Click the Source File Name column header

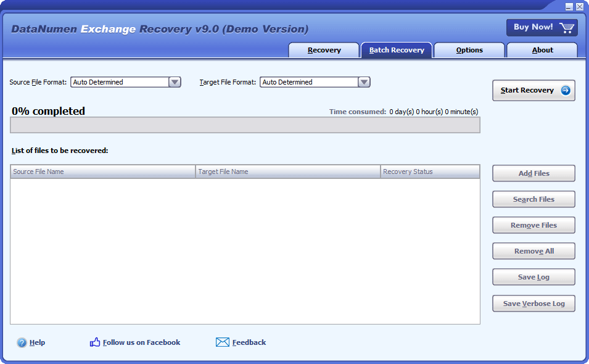(x=103, y=172)
